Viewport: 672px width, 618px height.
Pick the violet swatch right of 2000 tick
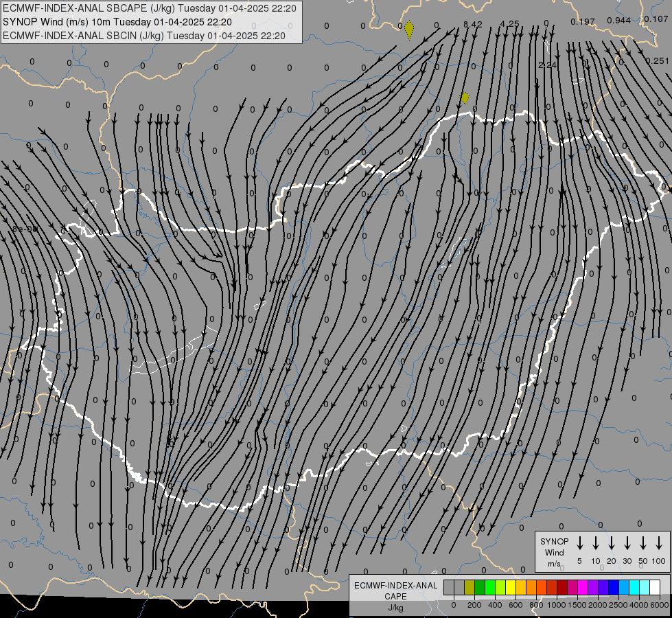pos(603,587)
